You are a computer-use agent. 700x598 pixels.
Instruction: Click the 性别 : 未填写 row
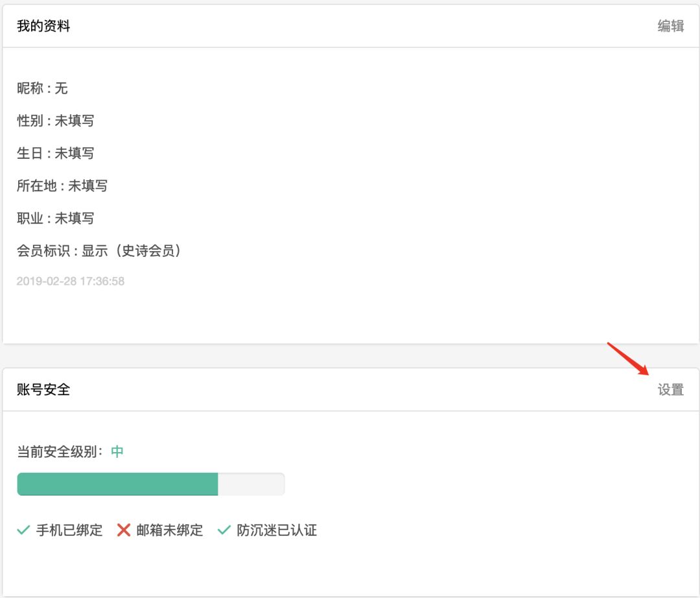[x=56, y=121]
